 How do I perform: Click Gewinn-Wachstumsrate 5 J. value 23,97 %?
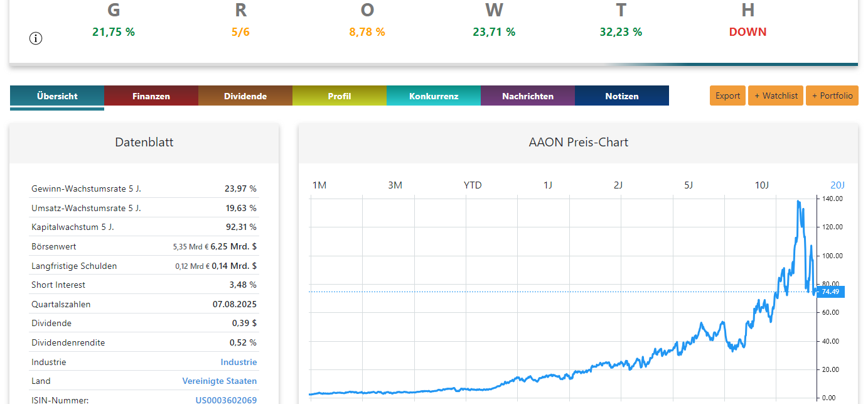coord(240,188)
